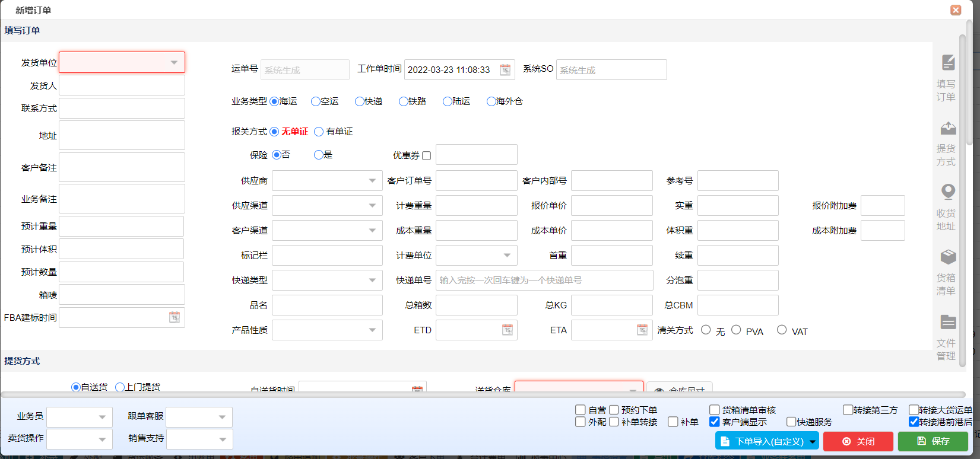Uncheck the 客户端显示 checkbox
This screenshot has width=980, height=459.
click(715, 422)
